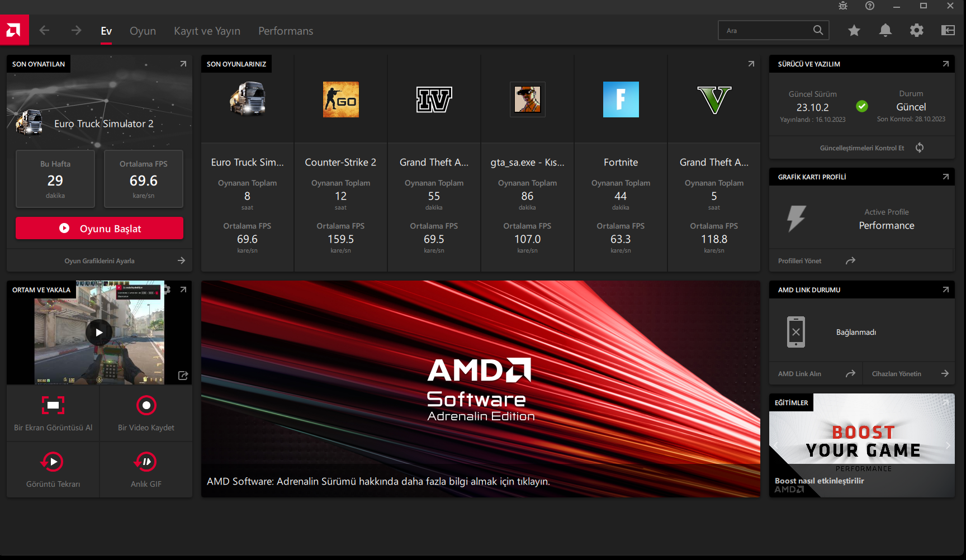Open favorites star icon
Screen dimensions: 966x560
854,30
